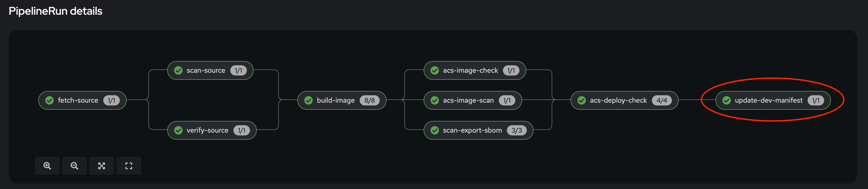Click the success icon on acs-deploy-check

(x=582, y=100)
